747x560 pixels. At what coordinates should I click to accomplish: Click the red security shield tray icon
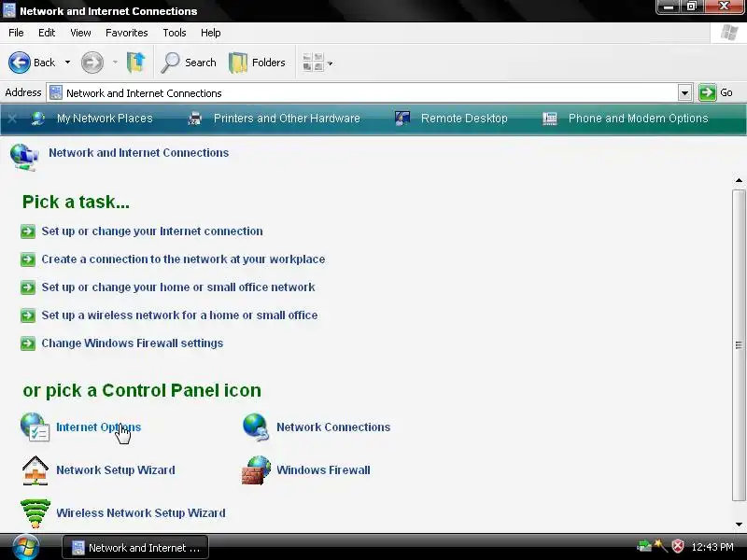point(678,546)
